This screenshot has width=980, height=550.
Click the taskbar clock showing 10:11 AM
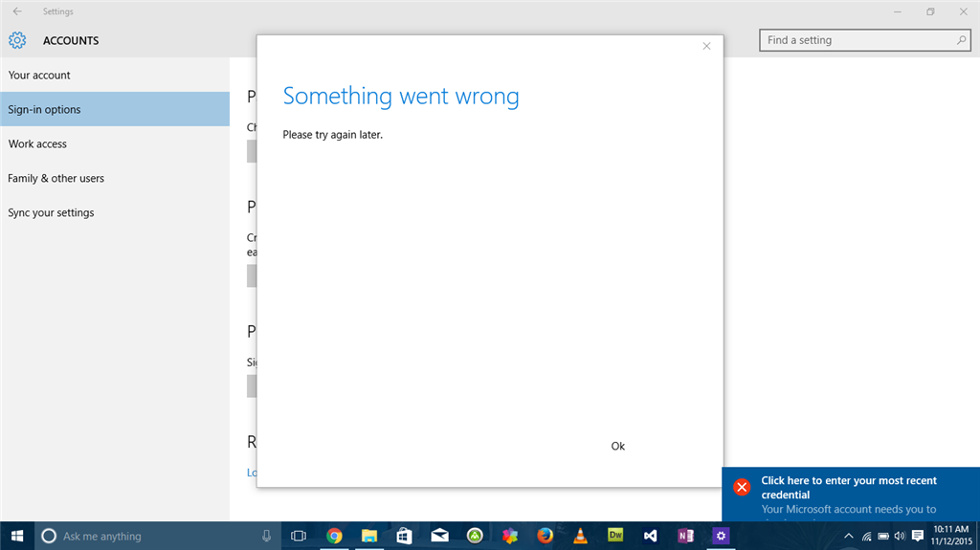[950, 536]
